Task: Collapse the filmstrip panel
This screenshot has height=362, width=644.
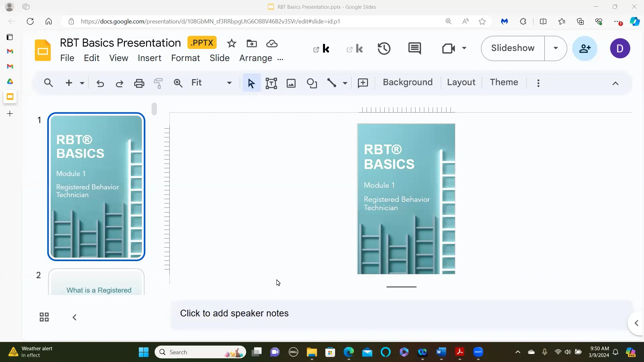Action: (x=74, y=317)
